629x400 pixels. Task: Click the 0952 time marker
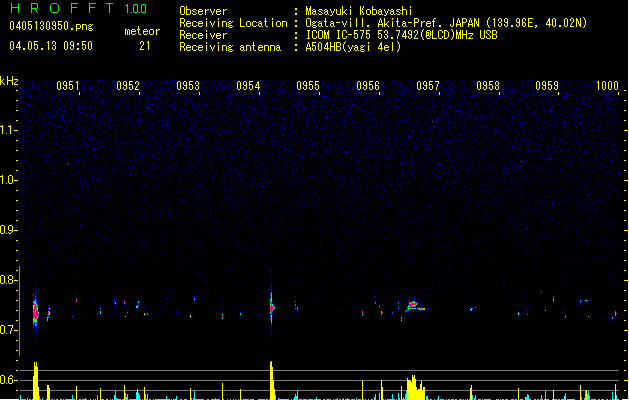[128, 86]
